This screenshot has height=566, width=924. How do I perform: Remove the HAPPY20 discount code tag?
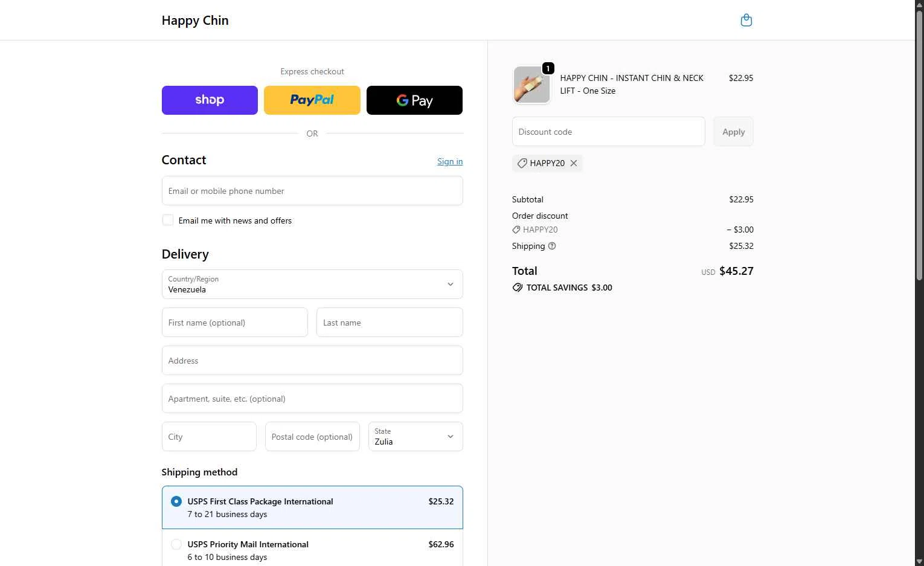tap(574, 163)
